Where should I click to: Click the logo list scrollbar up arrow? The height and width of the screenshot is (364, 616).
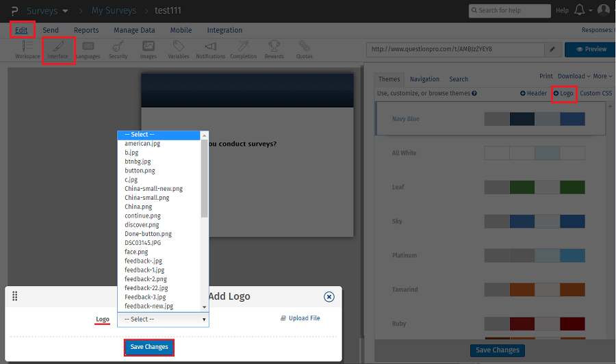(204, 135)
